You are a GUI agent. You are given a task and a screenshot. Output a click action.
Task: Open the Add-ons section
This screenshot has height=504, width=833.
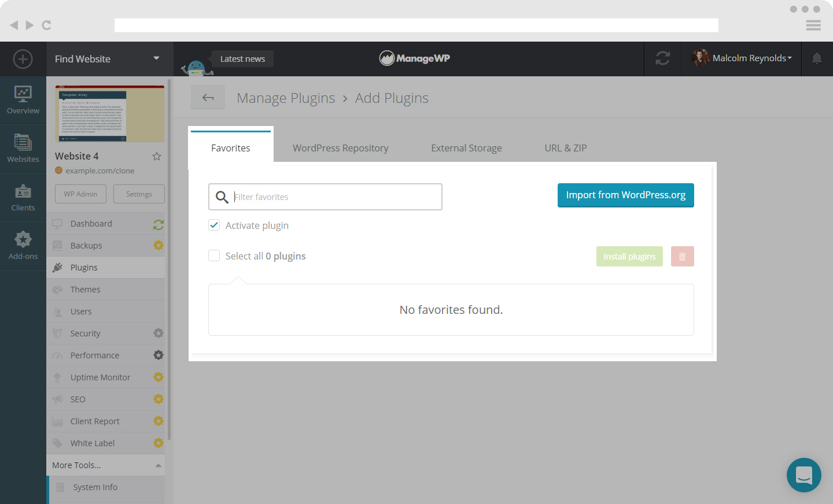pyautogui.click(x=23, y=246)
